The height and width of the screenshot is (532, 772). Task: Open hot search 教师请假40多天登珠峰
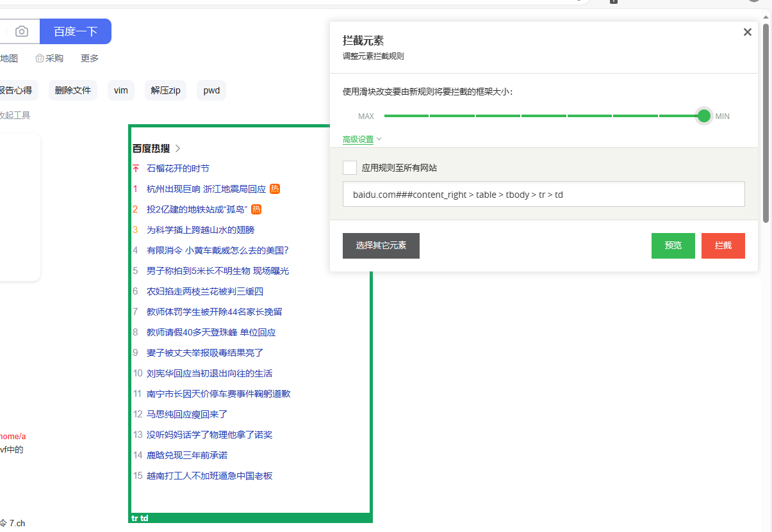point(211,332)
